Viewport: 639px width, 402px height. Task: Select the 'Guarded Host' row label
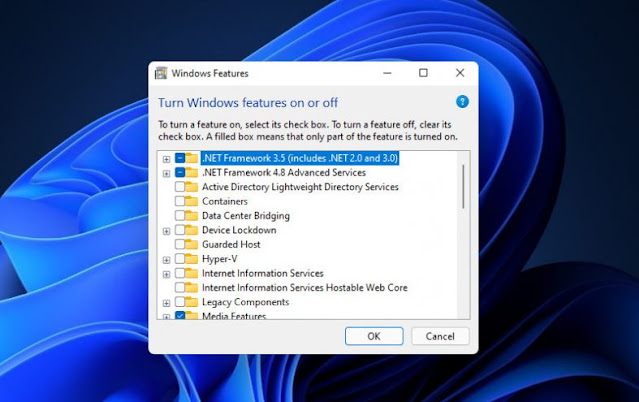point(231,244)
